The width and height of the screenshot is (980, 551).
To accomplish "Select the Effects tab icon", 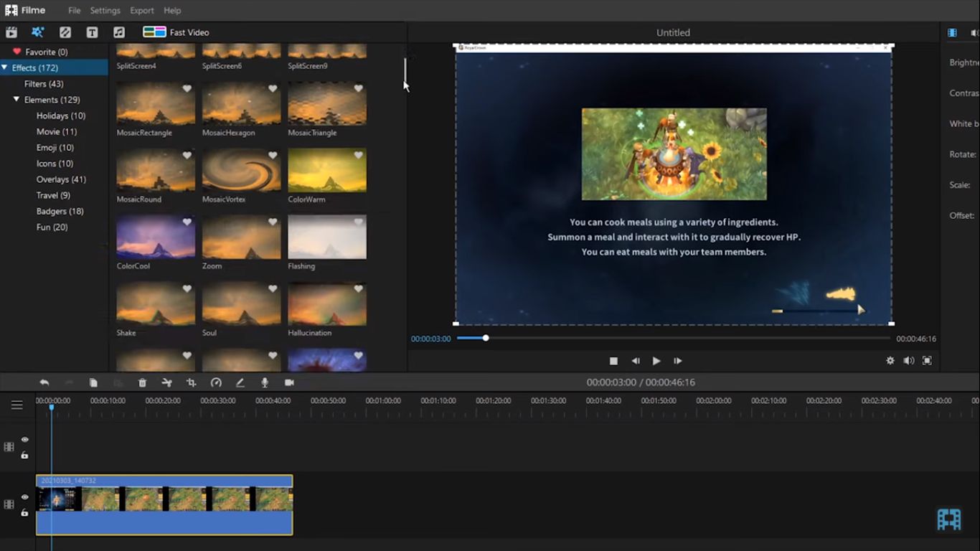I will (x=38, y=32).
